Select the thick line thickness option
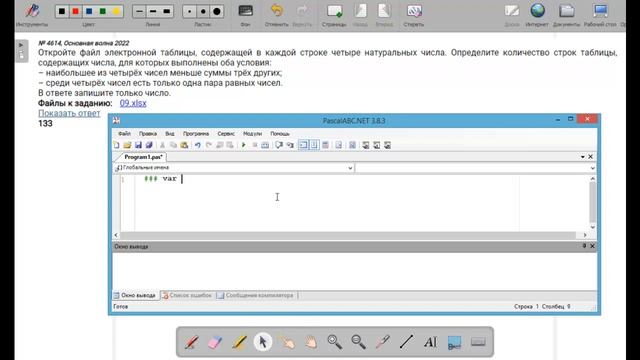Viewport: 640px width, 360px height. tap(167, 11)
